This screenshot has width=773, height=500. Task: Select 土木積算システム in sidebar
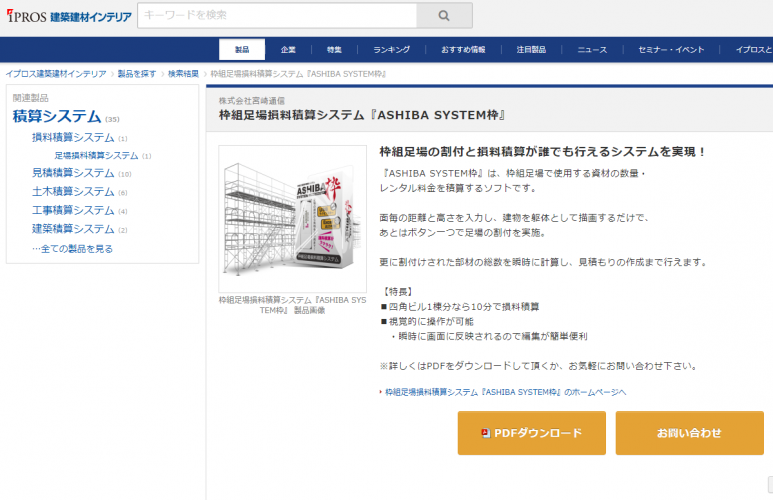pos(73,192)
